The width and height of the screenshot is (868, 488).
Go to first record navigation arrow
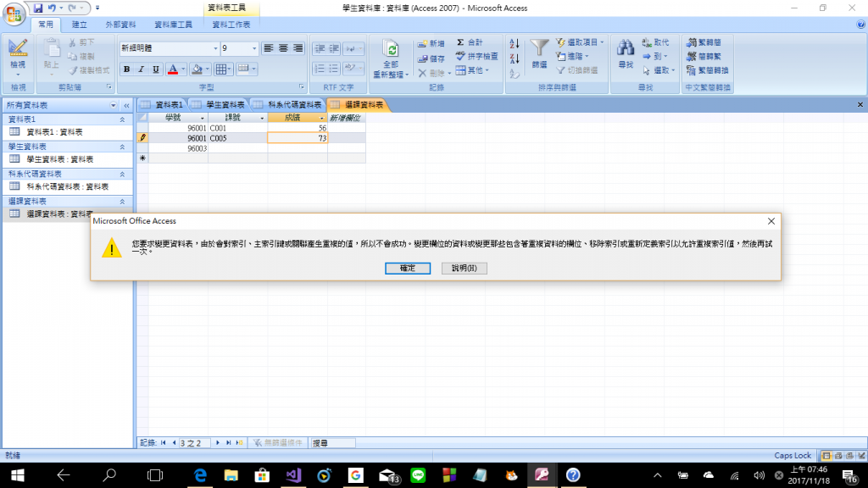[164, 442]
